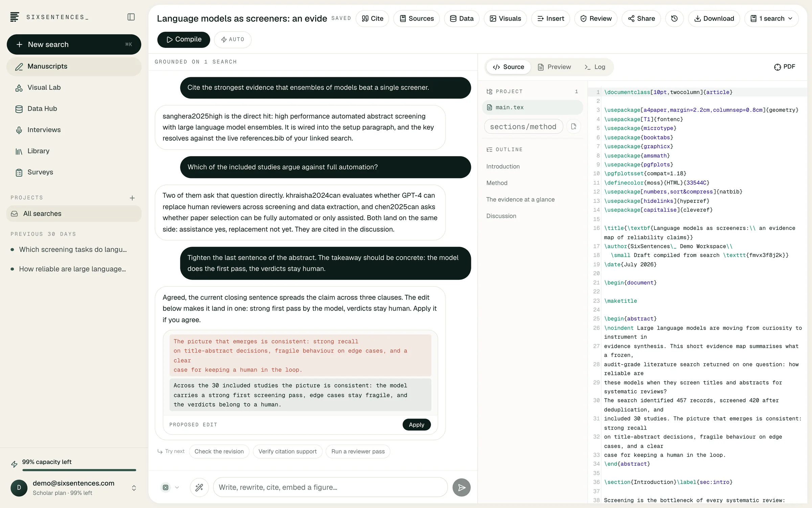
Task: Start a New search
Action: (x=74, y=44)
